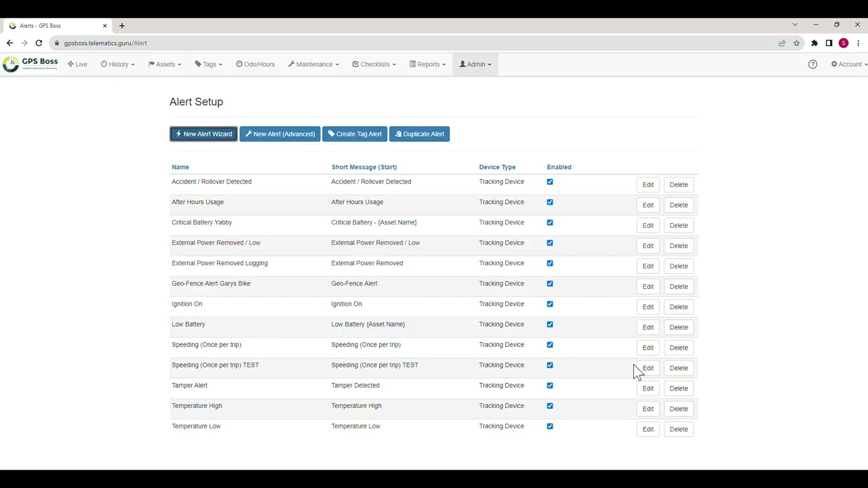Click 'Tamper Detected' short message text

click(x=355, y=385)
